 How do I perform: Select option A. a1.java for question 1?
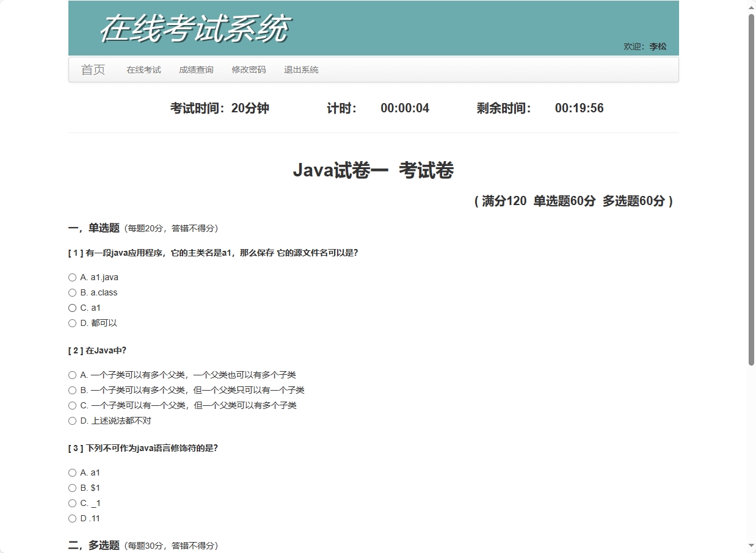click(x=72, y=278)
